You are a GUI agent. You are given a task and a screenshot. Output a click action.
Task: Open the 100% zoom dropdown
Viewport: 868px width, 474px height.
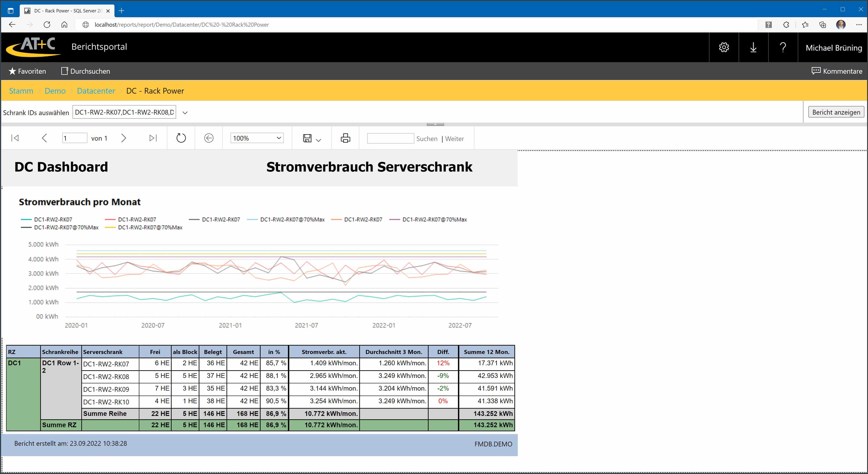[257, 138]
